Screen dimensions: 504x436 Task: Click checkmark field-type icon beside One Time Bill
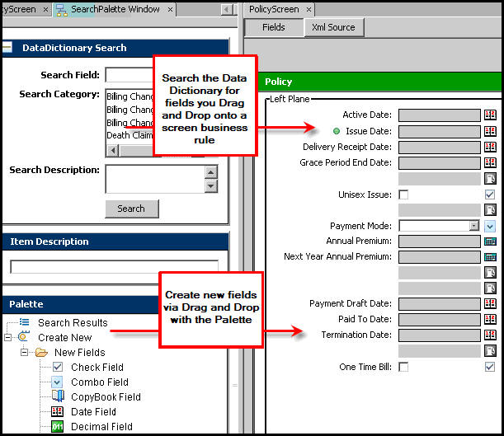[x=490, y=367]
